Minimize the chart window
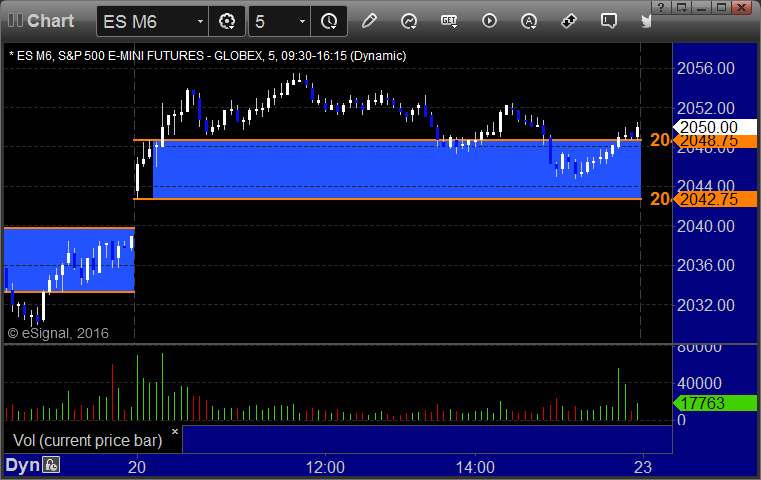Image resolution: width=761 pixels, height=480 pixels. tap(701, 7)
